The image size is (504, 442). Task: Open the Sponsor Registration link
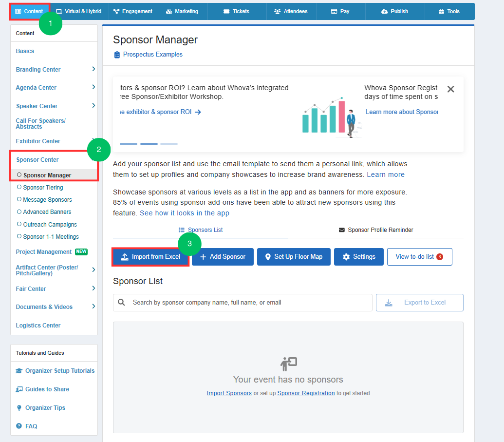pyautogui.click(x=306, y=393)
